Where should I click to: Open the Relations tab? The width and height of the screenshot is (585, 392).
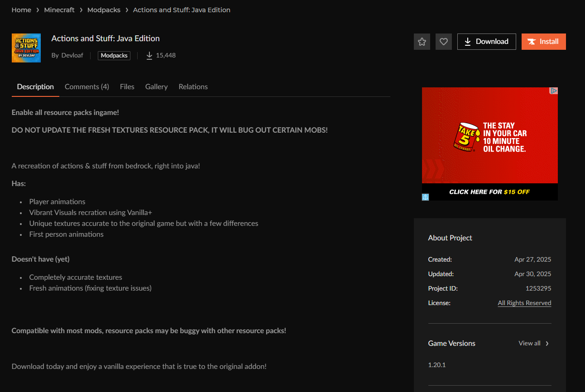[193, 87]
